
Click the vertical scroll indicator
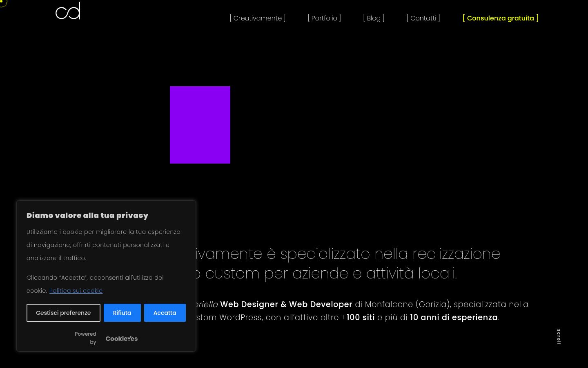[559, 337]
